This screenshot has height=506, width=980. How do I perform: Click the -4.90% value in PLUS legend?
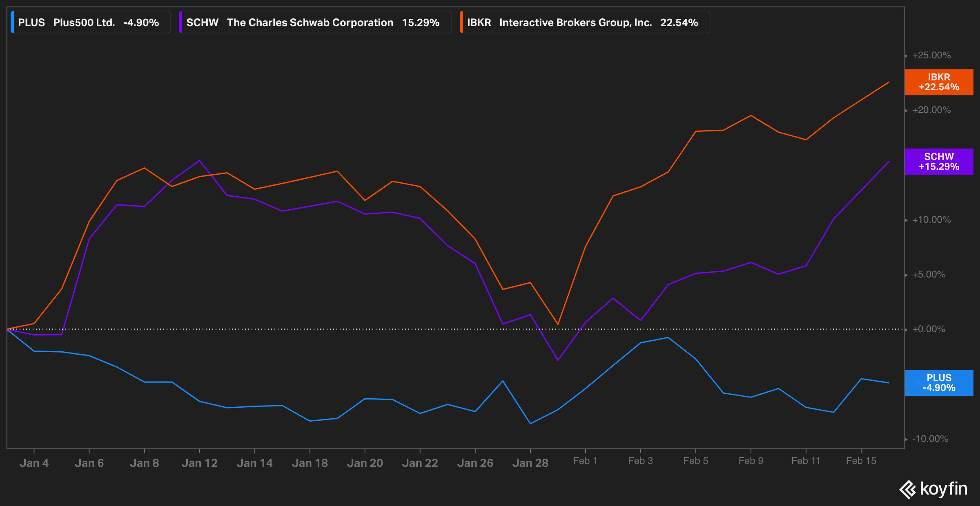pos(141,22)
